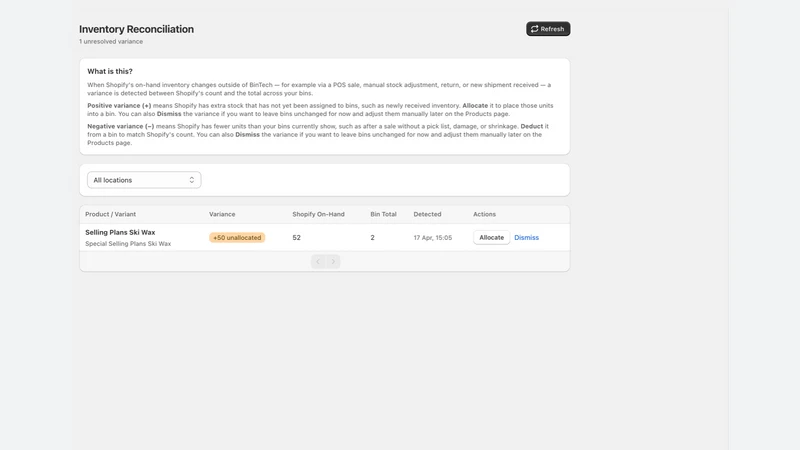The image size is (800, 450).
Task: Click the Detected column header
Action: point(427,214)
